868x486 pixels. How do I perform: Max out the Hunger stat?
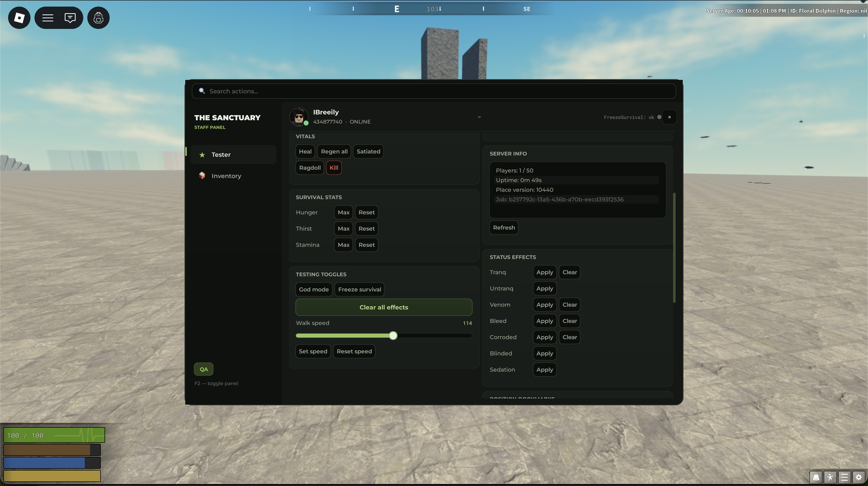click(343, 213)
